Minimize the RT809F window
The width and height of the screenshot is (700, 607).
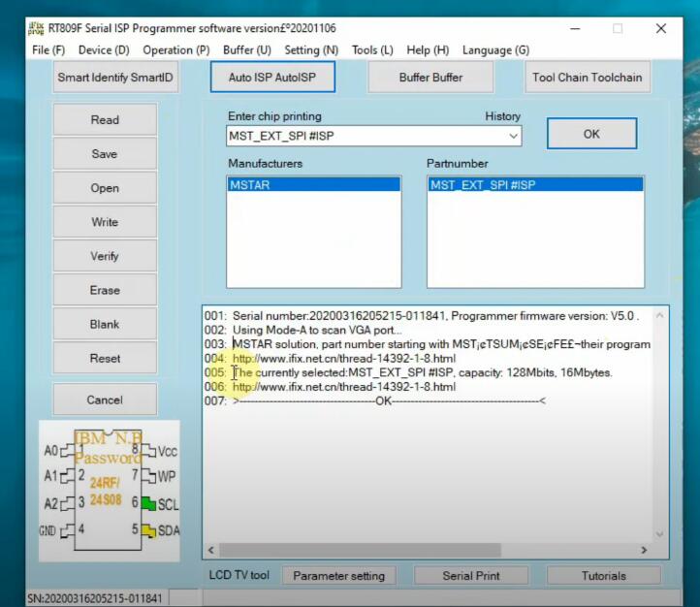[x=576, y=28]
